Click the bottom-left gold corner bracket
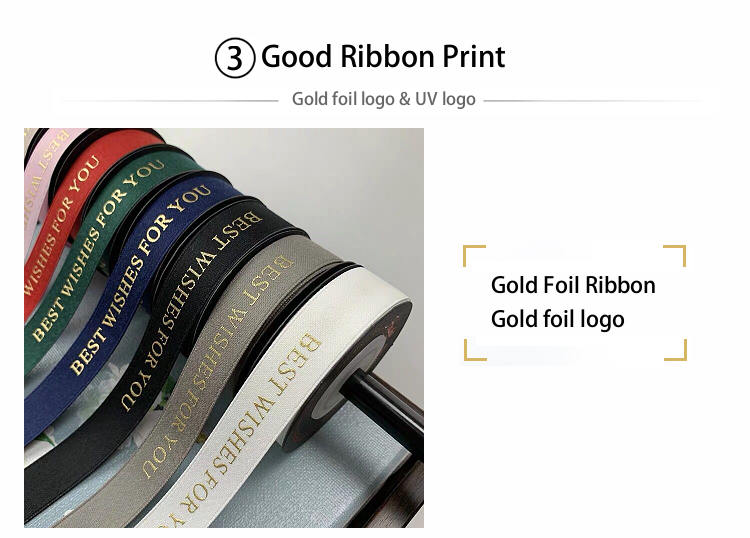Image resolution: width=750 pixels, height=538 pixels. (475, 350)
